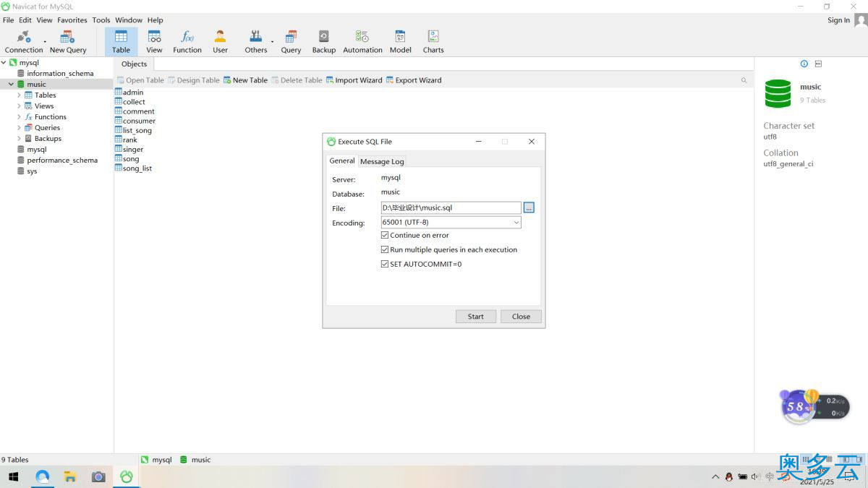Open the Camera app in the taskbar
Viewport: 868px width, 488px height.
tap(98, 476)
